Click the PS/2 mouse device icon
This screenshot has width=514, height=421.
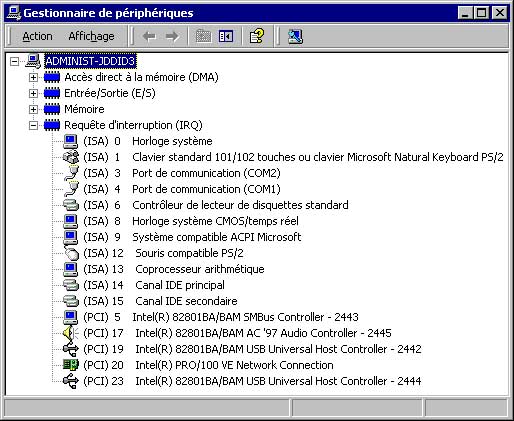coord(71,253)
